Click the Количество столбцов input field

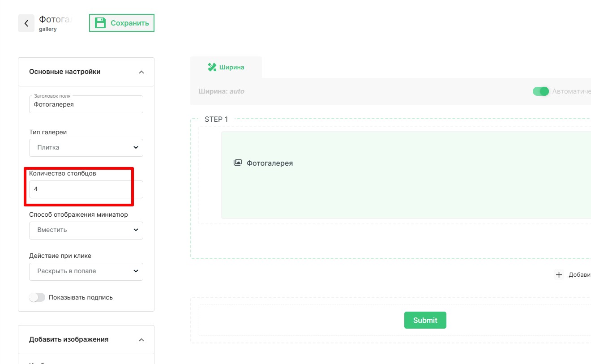[86, 189]
